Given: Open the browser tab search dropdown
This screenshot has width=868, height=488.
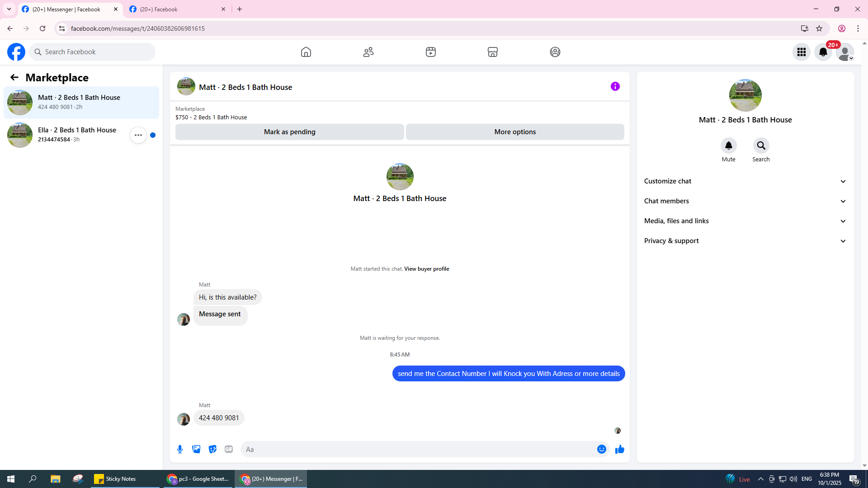Looking at the screenshot, I should tap(9, 9).
